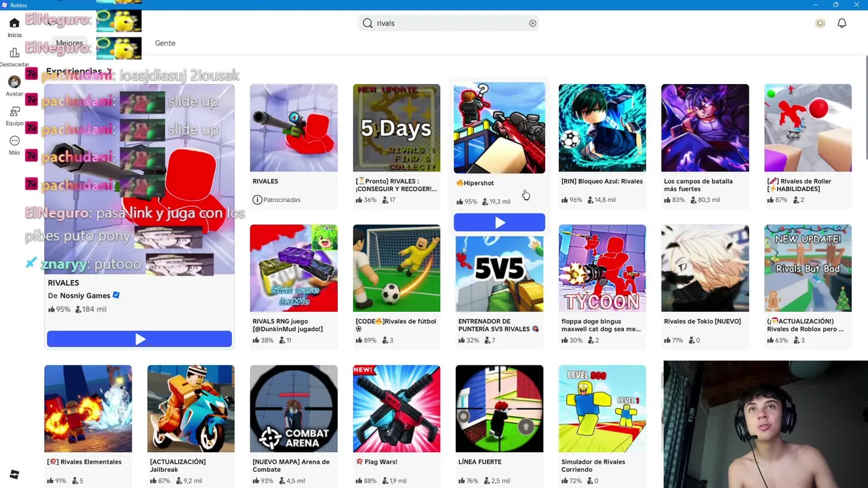
Task: Click inside the rivals search box
Action: coord(448,23)
